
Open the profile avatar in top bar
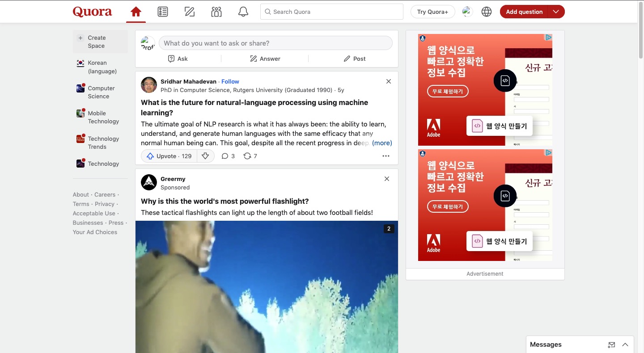coord(467,12)
